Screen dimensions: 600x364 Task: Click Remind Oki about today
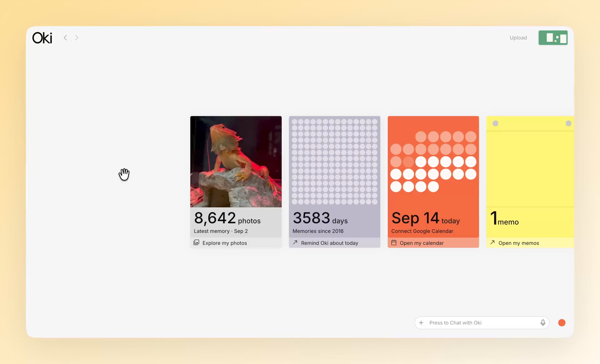[x=329, y=243]
